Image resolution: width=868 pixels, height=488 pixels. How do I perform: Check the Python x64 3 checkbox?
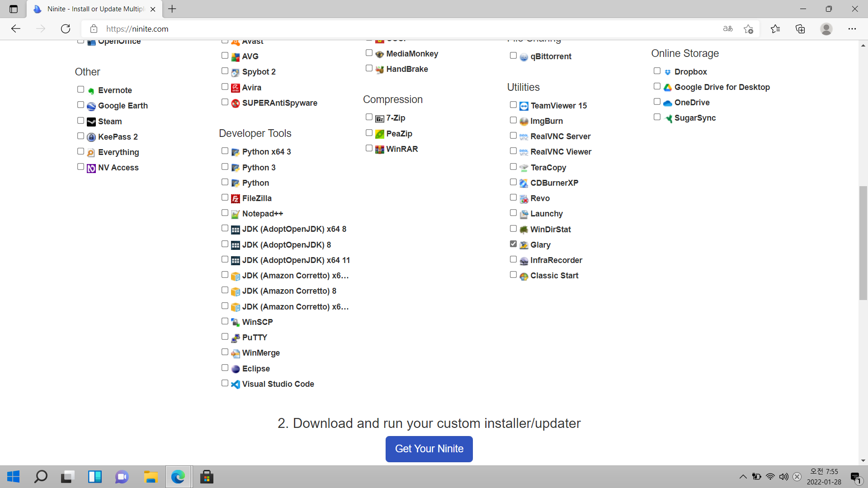[x=225, y=151]
